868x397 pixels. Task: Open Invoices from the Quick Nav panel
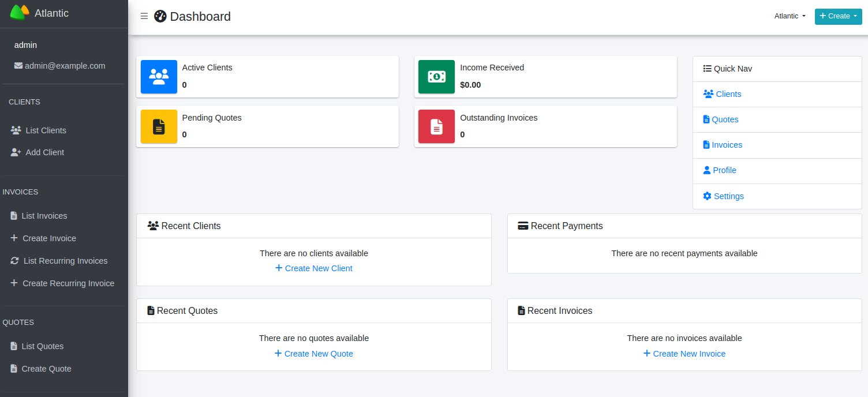[727, 145]
